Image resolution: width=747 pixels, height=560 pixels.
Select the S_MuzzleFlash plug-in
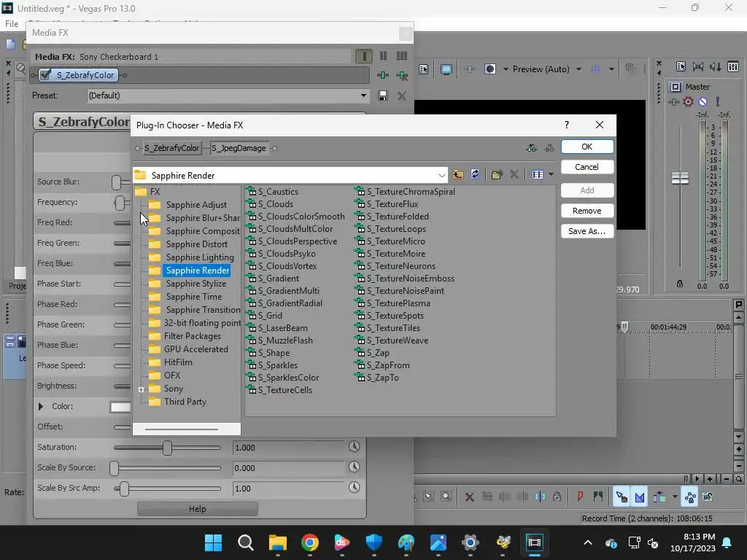click(x=285, y=341)
